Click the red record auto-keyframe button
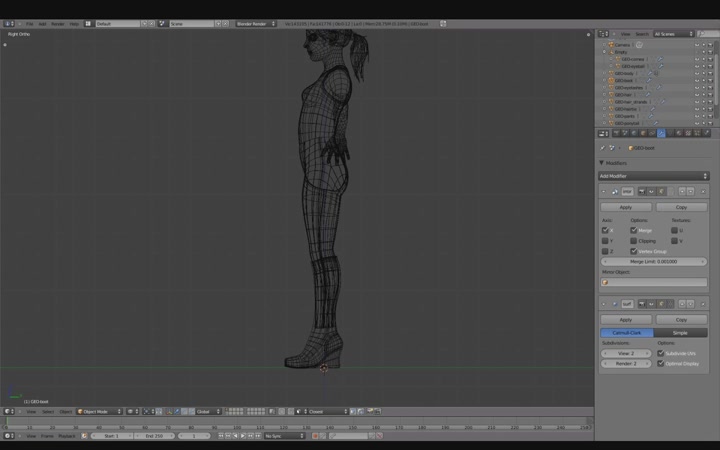 tap(315, 436)
